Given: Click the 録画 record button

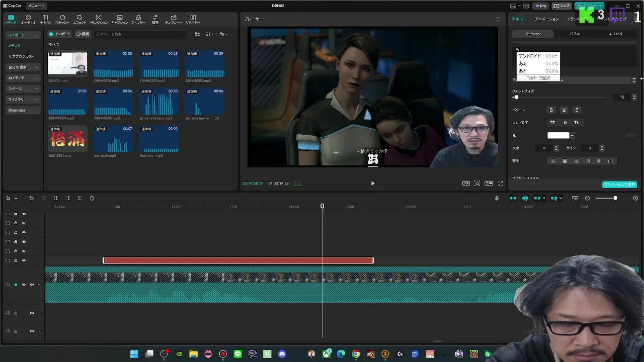Looking at the screenshot, I should point(83,34).
